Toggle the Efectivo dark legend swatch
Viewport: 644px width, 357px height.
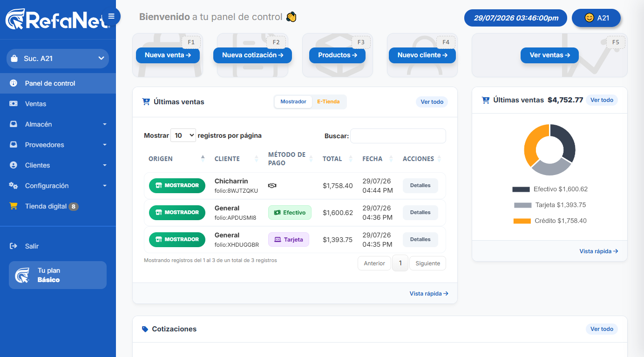521,189
